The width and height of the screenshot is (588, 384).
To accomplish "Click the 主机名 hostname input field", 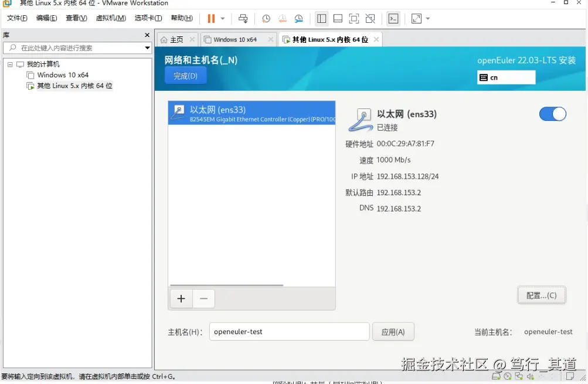I will pos(289,332).
